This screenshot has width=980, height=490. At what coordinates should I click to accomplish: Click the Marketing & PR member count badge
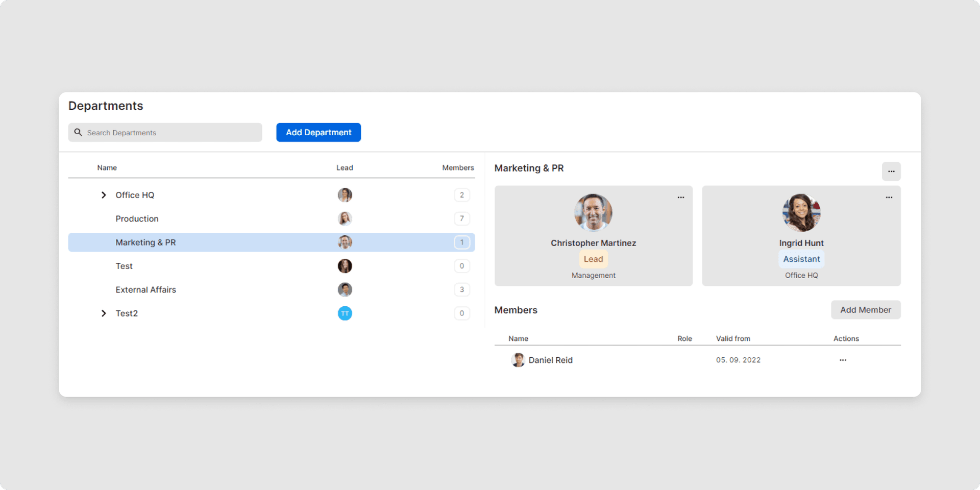tap(461, 242)
